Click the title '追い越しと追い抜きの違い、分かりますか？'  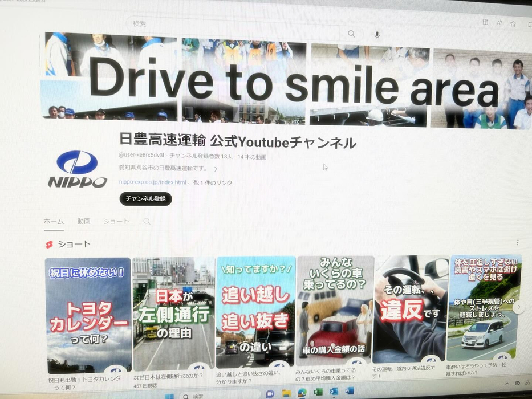[x=249, y=377]
